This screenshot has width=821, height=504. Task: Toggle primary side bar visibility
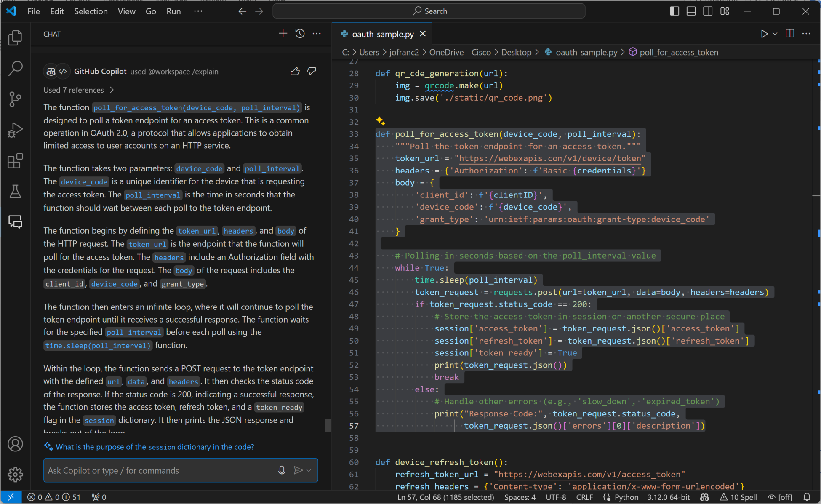coord(674,11)
